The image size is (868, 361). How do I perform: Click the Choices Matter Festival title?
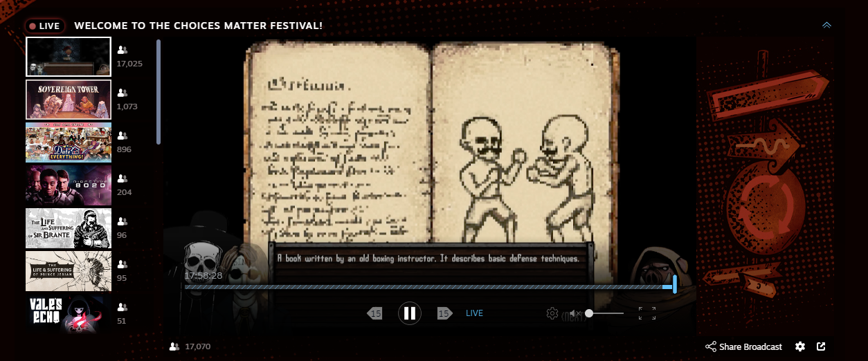pyautogui.click(x=198, y=26)
